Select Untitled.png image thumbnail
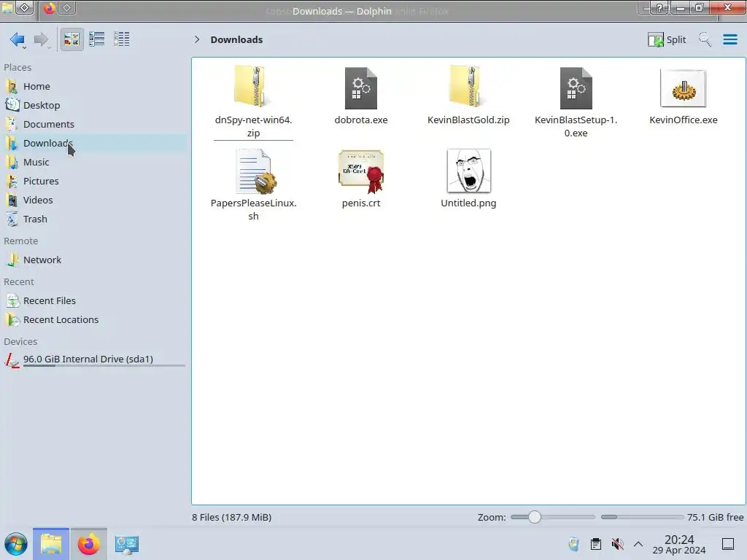Viewport: 747px width, 560px height. pyautogui.click(x=469, y=171)
